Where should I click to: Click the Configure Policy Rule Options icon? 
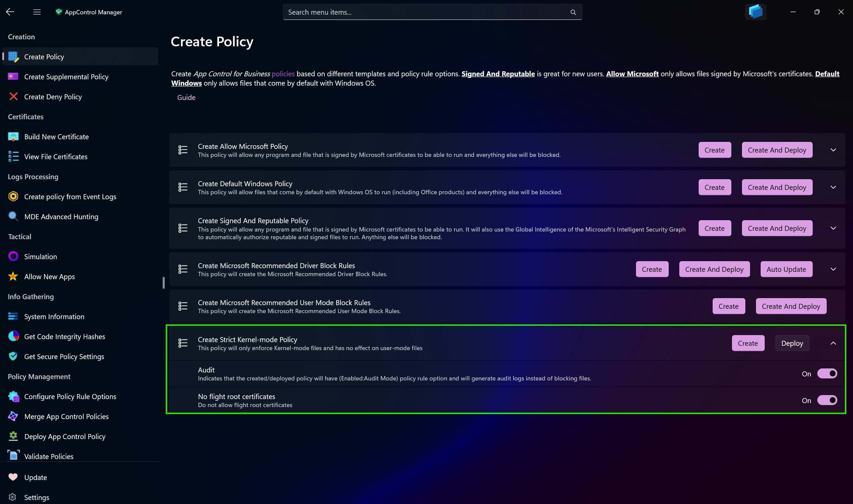13,396
